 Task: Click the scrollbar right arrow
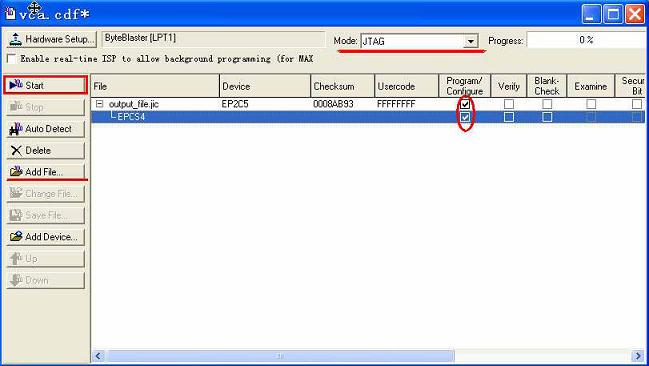(638, 356)
